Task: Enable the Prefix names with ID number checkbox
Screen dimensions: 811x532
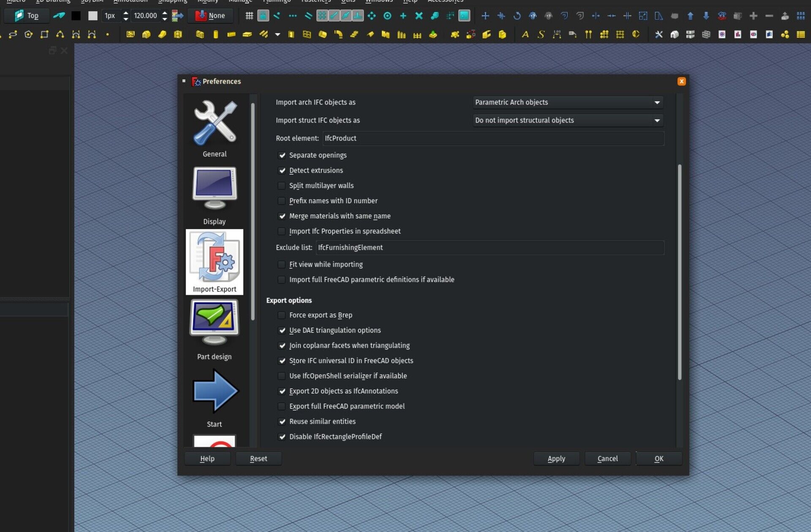Action: tap(281, 201)
